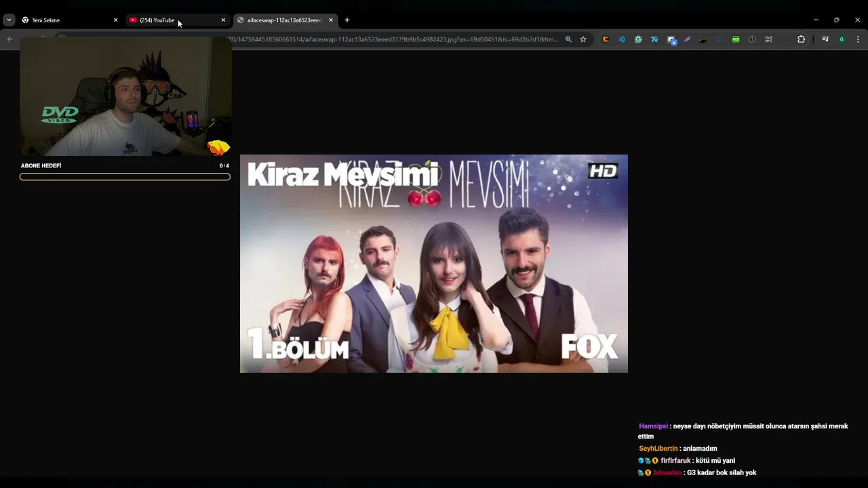
Task: Click chat username firfirfaruk
Action: click(x=675, y=461)
